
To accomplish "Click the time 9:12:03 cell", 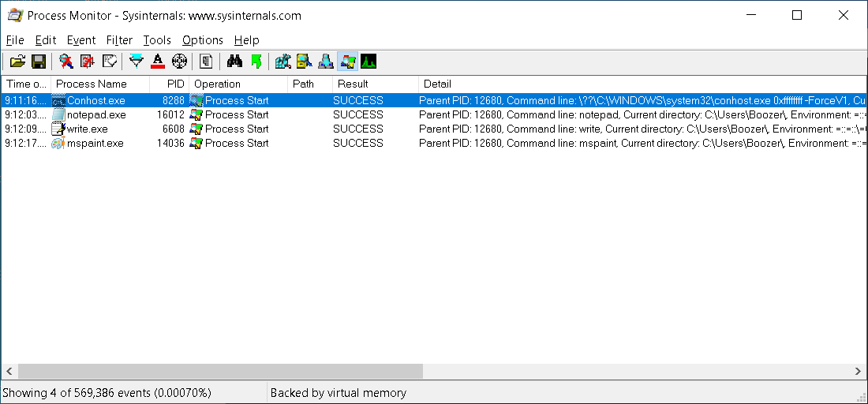I will (x=25, y=114).
